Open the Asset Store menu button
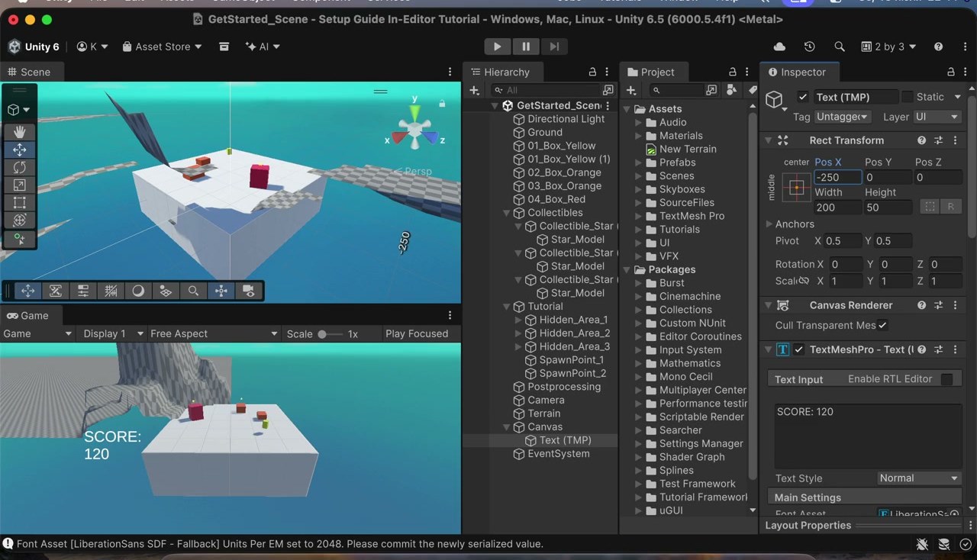Screen dimensions: 977x560 pos(162,47)
